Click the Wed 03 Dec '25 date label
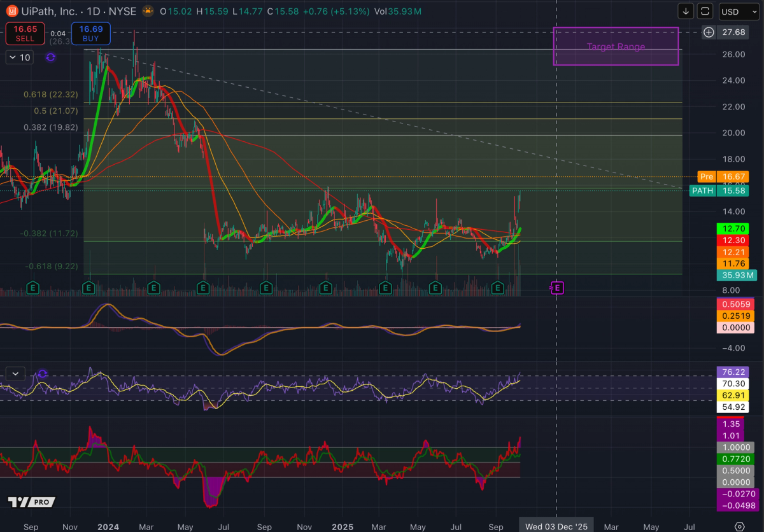 556,526
